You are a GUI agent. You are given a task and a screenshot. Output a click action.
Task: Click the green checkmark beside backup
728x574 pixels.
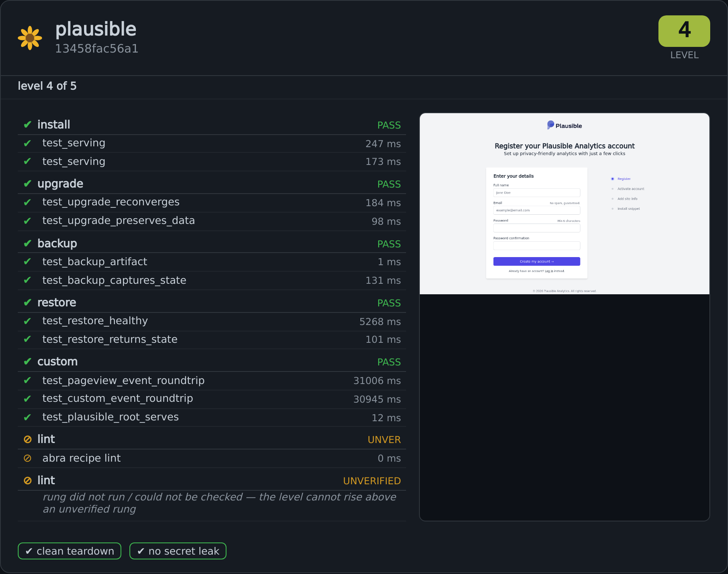(28, 243)
